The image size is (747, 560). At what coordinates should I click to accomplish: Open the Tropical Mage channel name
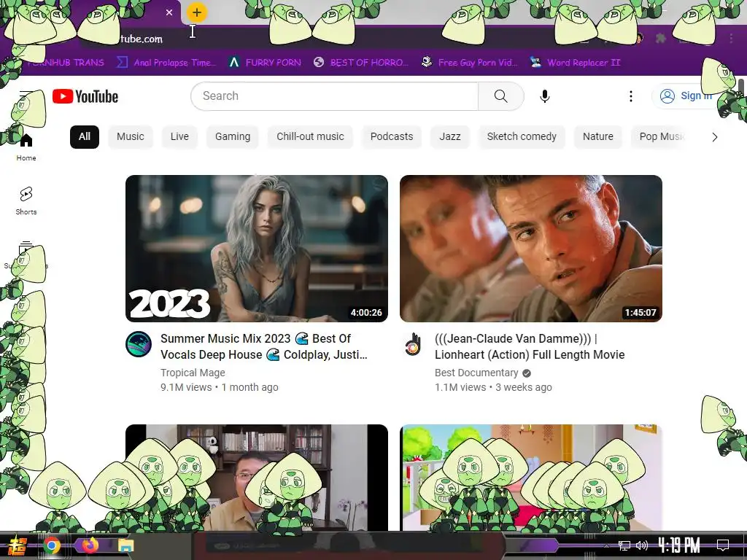(193, 373)
